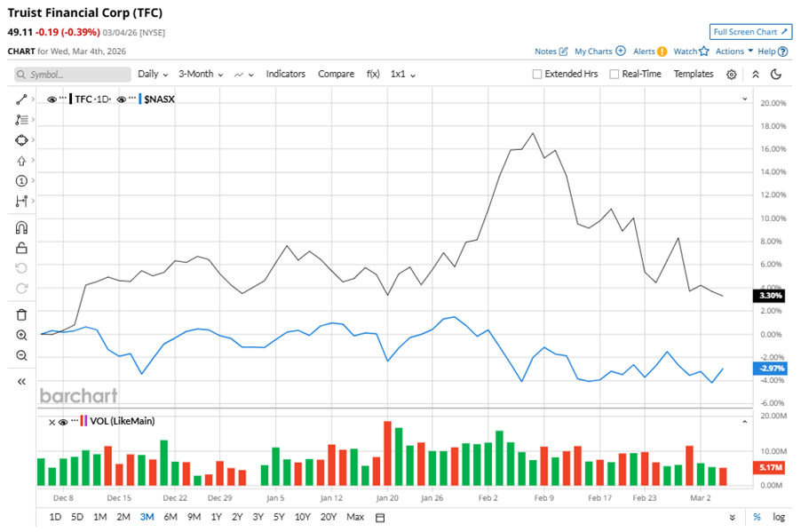
Task: Zoom out with the minus magnifier
Action: (21, 355)
